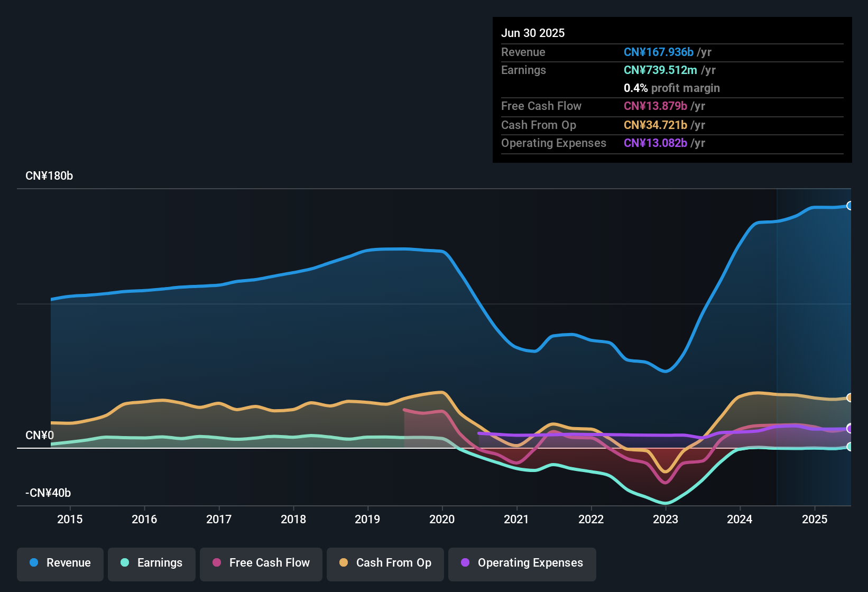Click the CN¥167.936b Revenue value

coord(658,52)
